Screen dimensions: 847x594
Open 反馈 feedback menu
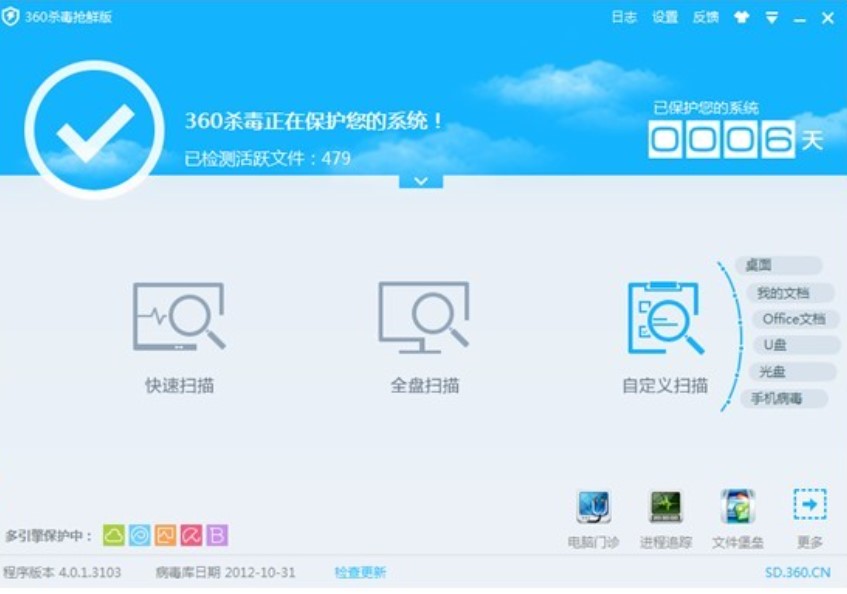705,17
